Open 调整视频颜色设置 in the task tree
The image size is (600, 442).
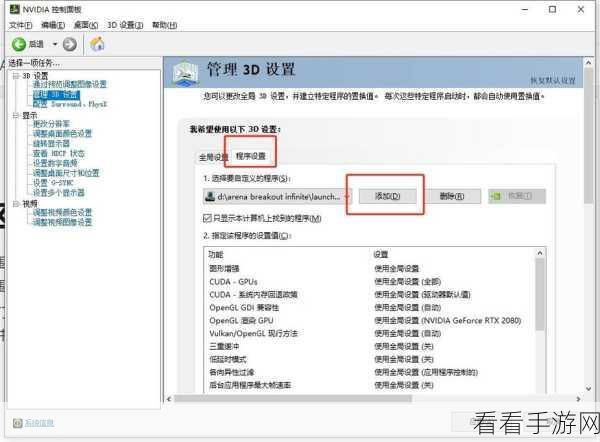coord(62,212)
